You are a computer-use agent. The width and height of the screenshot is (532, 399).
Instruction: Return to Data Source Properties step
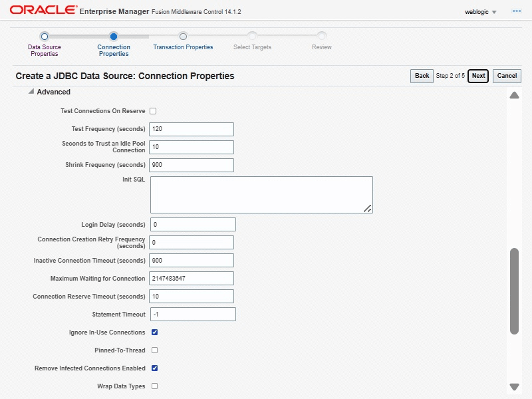[x=44, y=50]
